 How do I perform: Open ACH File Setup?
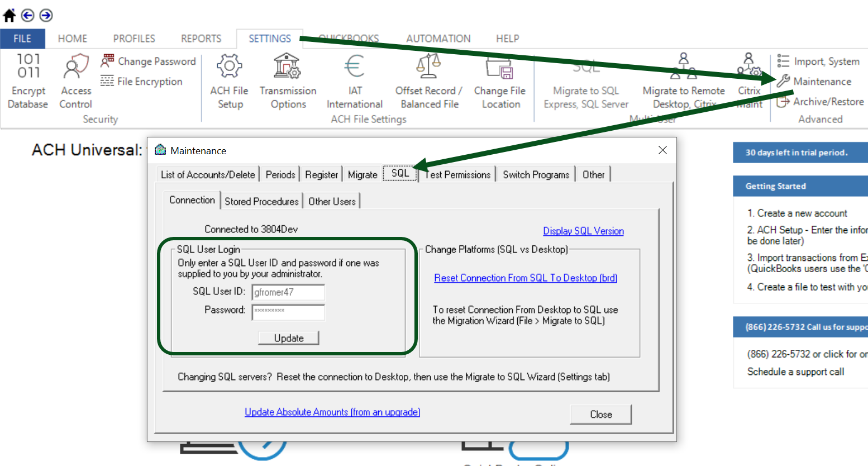[x=230, y=81]
